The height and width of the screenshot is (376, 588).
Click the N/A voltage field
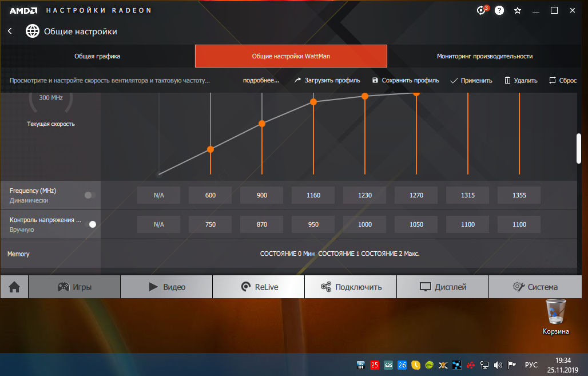pos(158,224)
